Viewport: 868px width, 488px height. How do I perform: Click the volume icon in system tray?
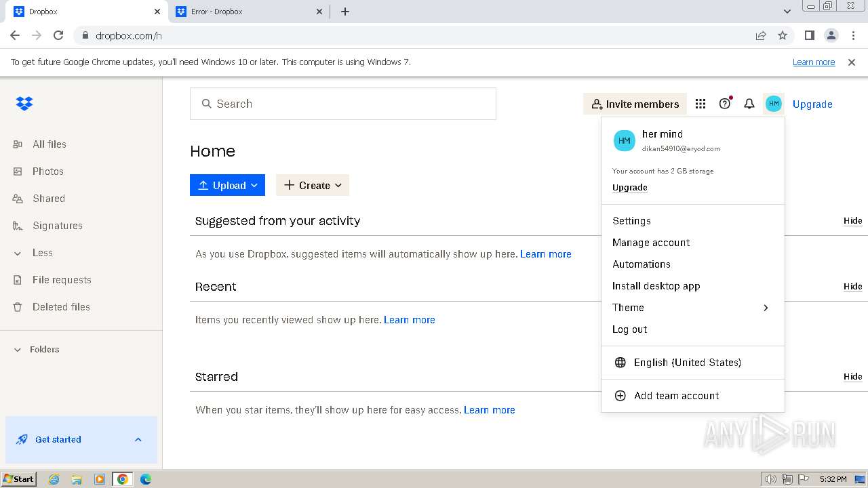click(770, 479)
